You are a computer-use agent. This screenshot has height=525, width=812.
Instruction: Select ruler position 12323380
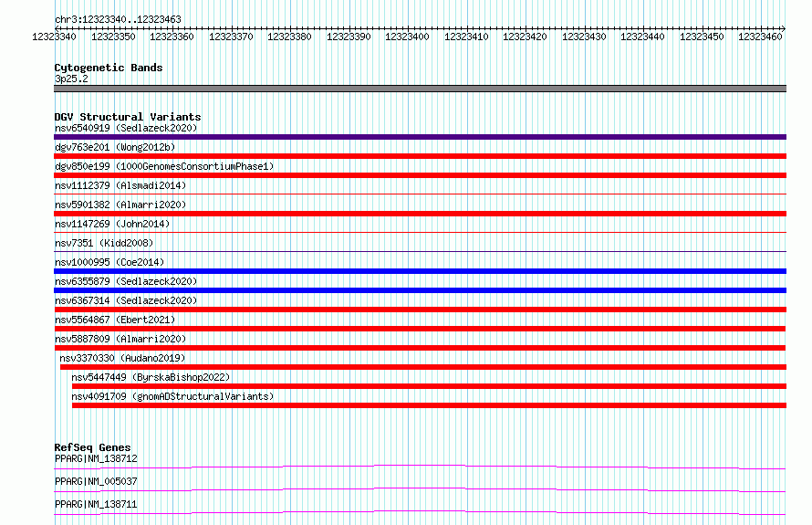coord(289,37)
